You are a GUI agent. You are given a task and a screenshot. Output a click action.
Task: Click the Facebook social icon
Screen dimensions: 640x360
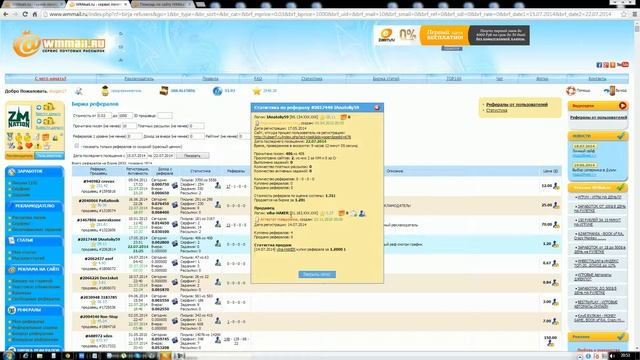point(599,65)
